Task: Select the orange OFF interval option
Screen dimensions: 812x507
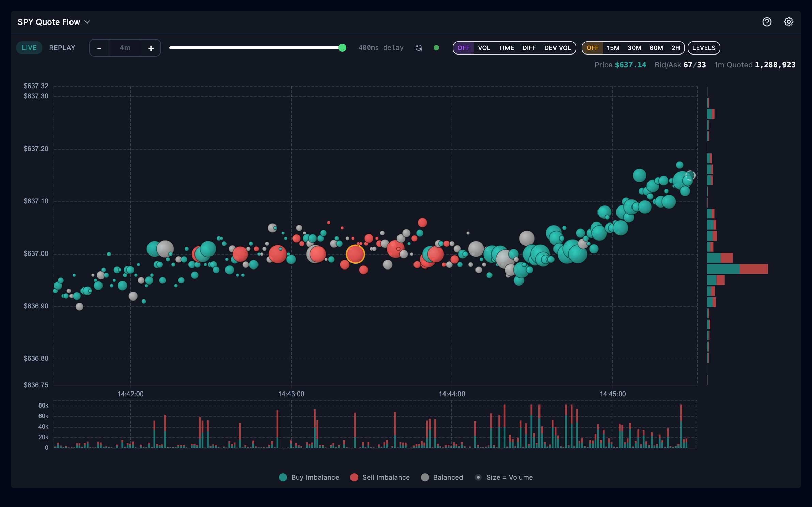Action: click(x=592, y=48)
